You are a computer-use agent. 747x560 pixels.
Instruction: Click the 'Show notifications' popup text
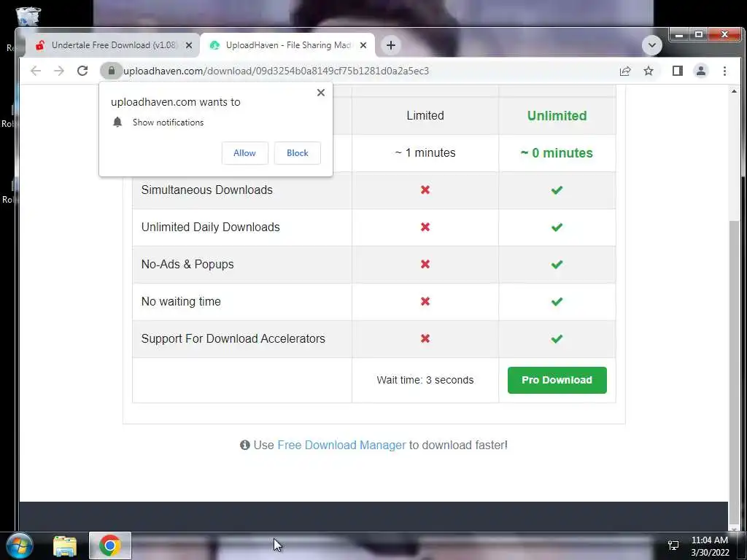click(169, 122)
